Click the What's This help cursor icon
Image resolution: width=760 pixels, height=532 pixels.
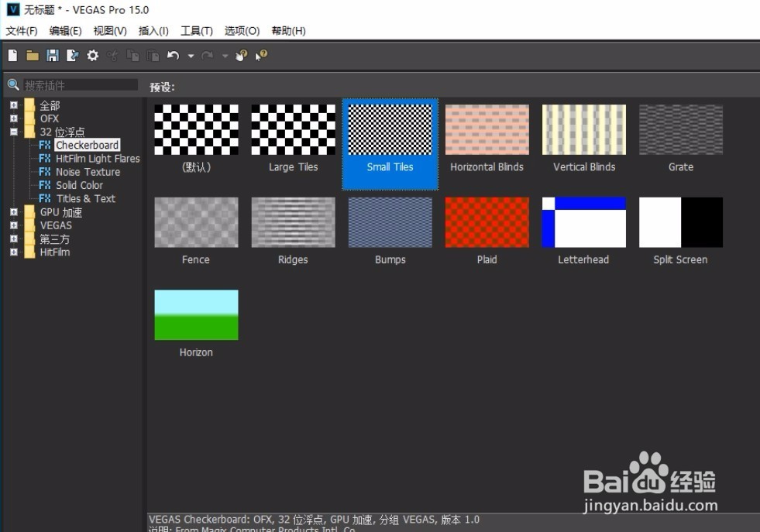(x=261, y=56)
